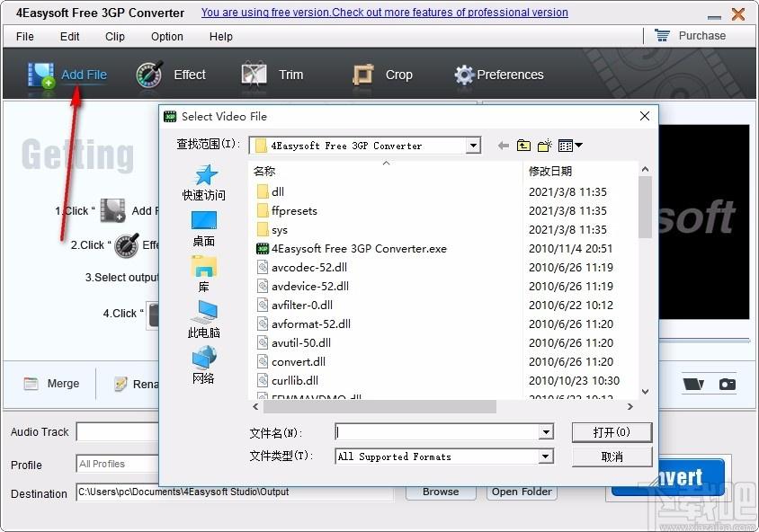
Task: Select This PC (此电脑) in sidebar
Action: pos(204,320)
